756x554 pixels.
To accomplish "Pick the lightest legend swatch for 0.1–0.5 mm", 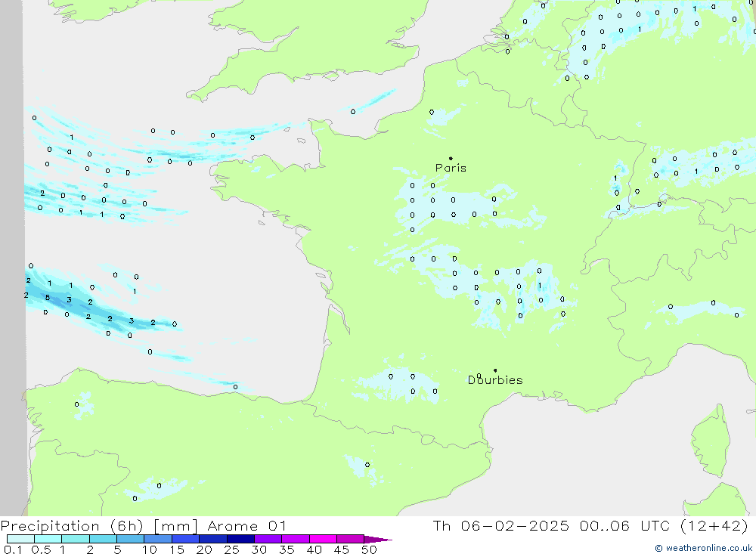I will point(20,539).
